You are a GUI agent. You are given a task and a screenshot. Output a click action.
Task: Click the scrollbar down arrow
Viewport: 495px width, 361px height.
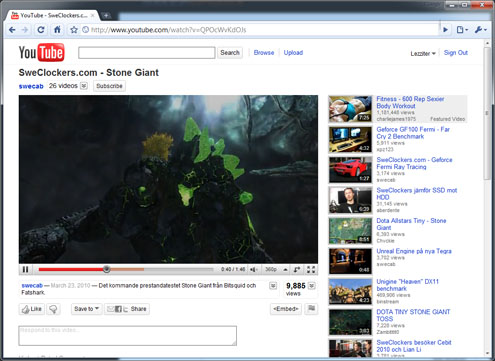pyautogui.click(x=487, y=353)
